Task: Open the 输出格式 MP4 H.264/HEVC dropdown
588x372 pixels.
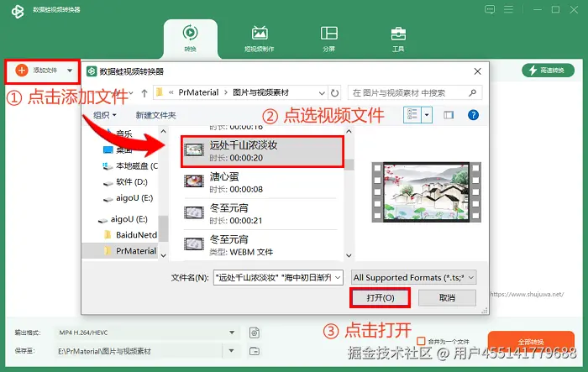Action: 146,333
